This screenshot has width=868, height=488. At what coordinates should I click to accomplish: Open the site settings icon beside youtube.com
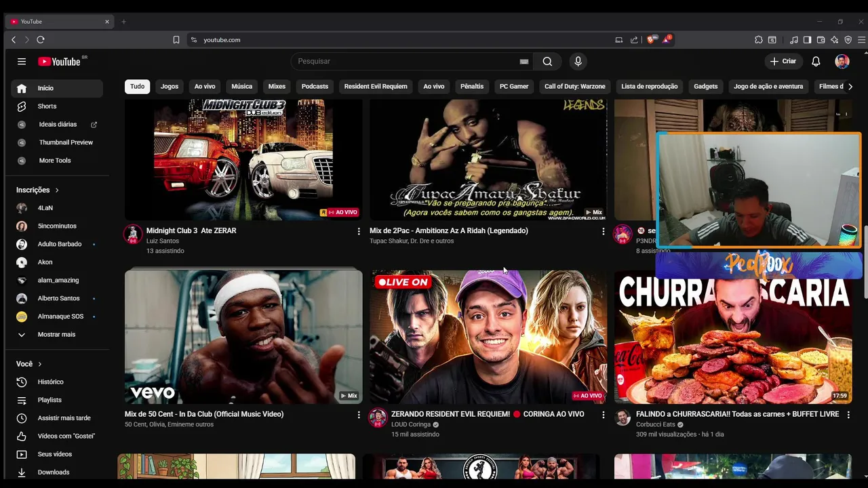point(194,40)
